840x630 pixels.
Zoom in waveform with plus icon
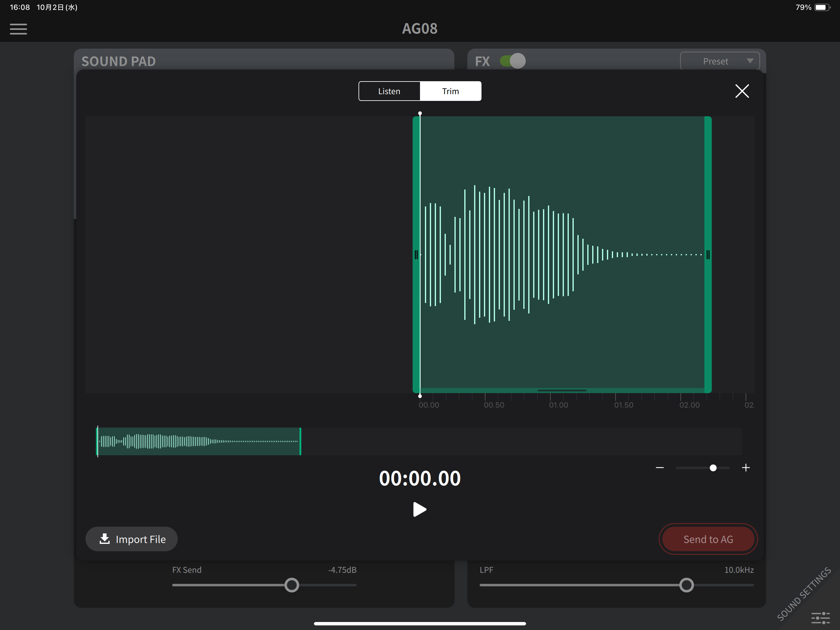(x=746, y=468)
